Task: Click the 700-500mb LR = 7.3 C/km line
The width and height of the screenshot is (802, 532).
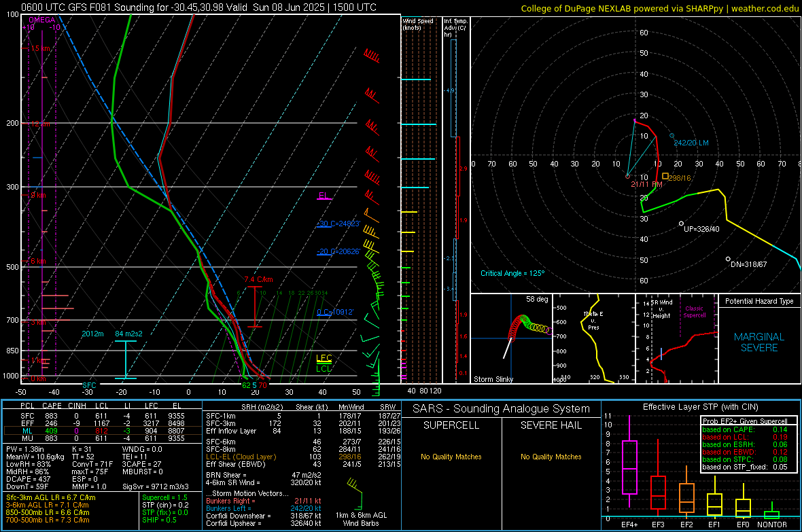Action: [x=48, y=520]
